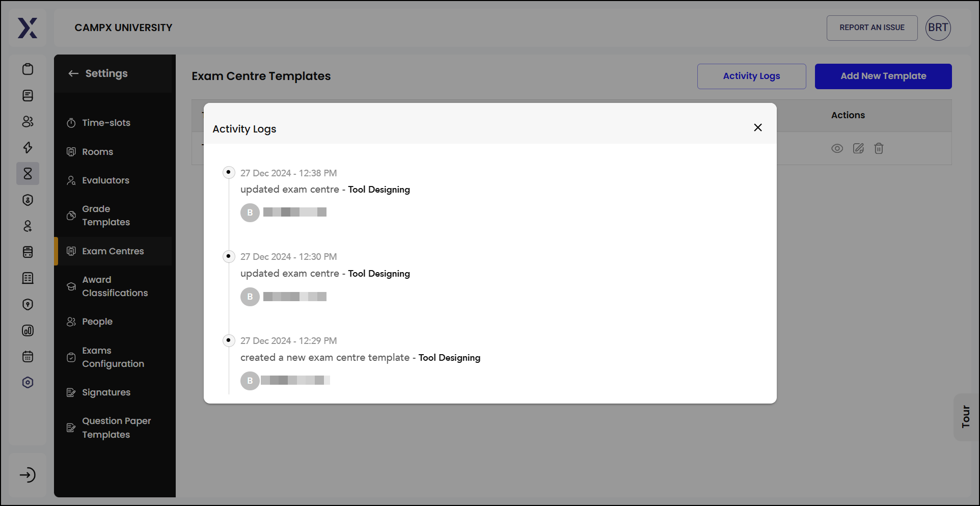Open Award Classifications settings
Viewport: 980px width, 506px height.
pyautogui.click(x=115, y=286)
